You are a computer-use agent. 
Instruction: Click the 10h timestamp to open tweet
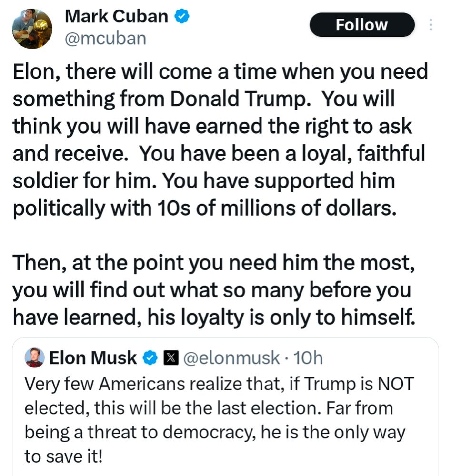tap(310, 357)
